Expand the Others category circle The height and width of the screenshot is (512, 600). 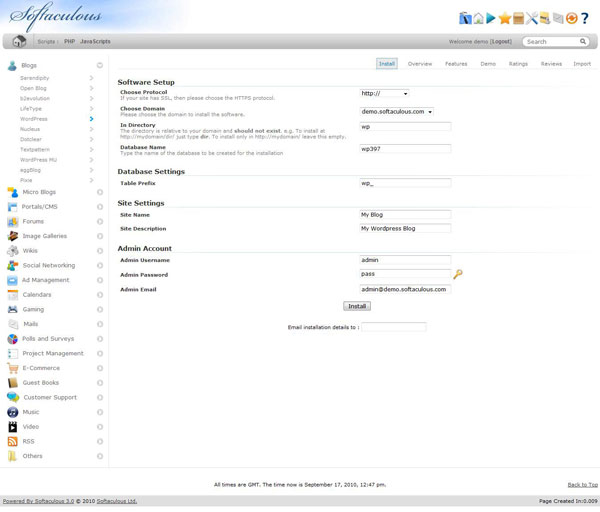click(100, 456)
